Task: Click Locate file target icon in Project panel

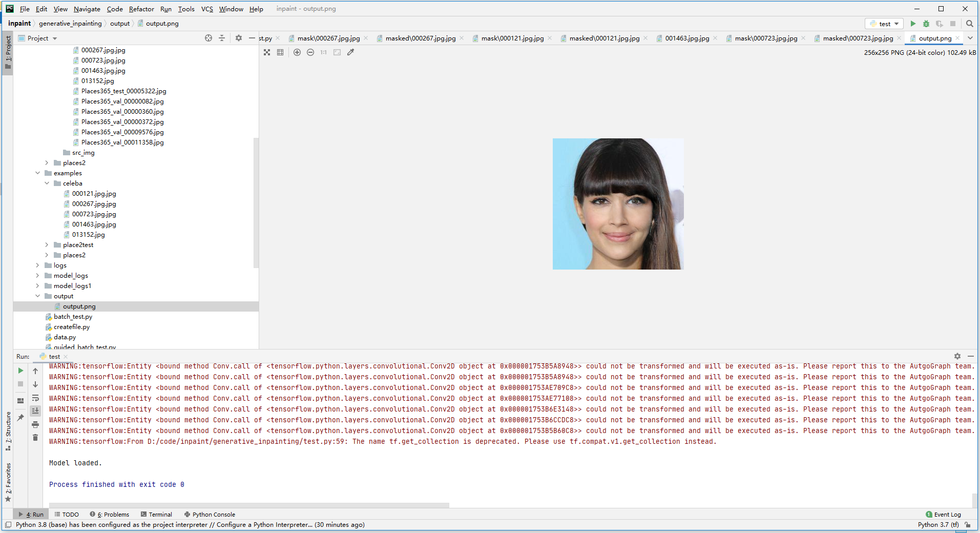Action: [208, 38]
